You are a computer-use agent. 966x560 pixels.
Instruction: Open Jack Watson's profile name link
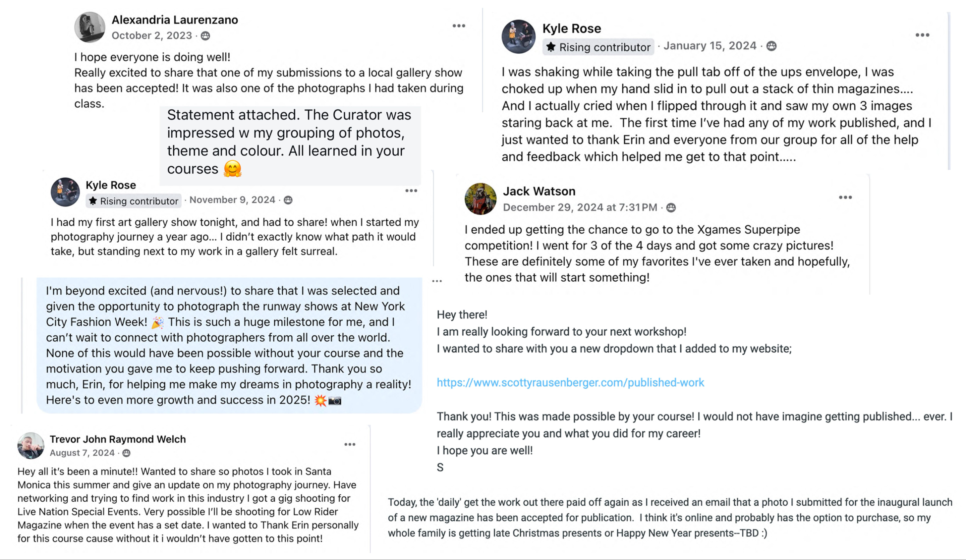pyautogui.click(x=539, y=191)
